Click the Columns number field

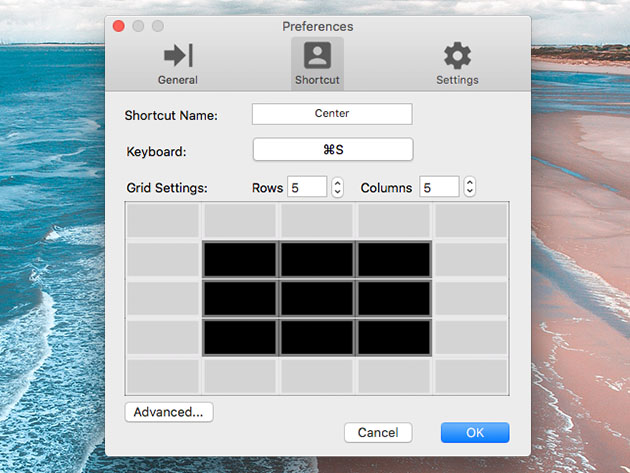(439, 187)
